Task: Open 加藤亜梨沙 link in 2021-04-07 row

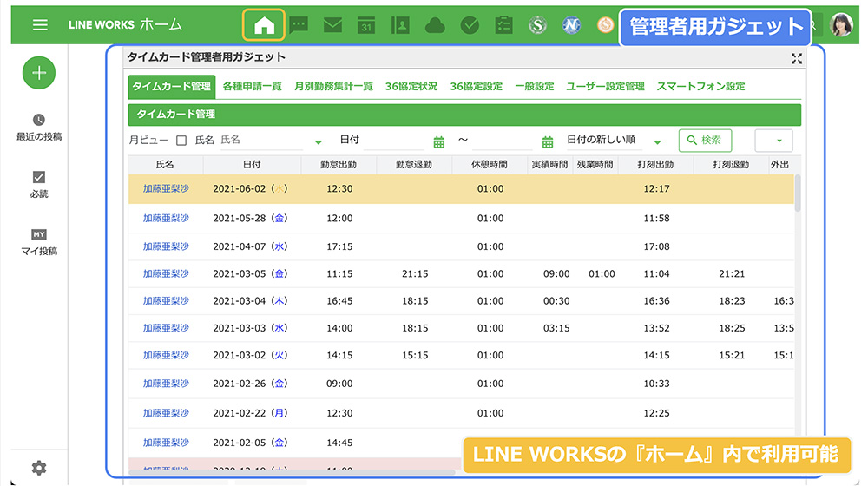Action: pos(166,246)
